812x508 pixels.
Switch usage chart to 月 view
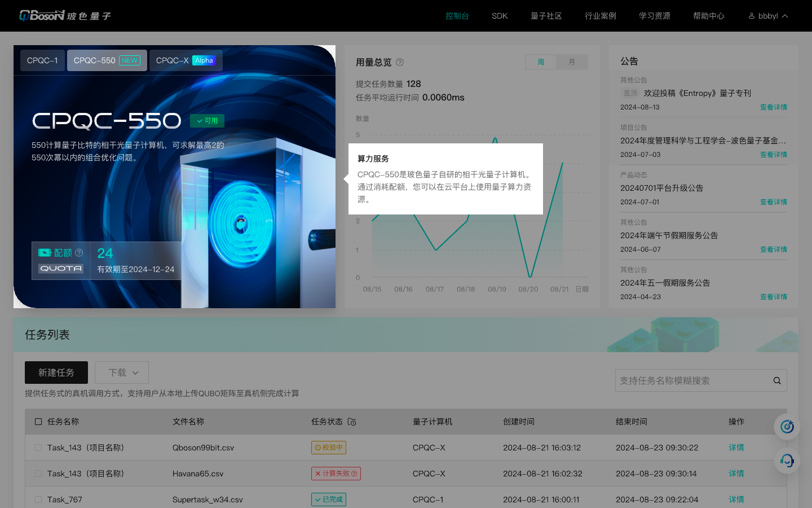tap(572, 62)
